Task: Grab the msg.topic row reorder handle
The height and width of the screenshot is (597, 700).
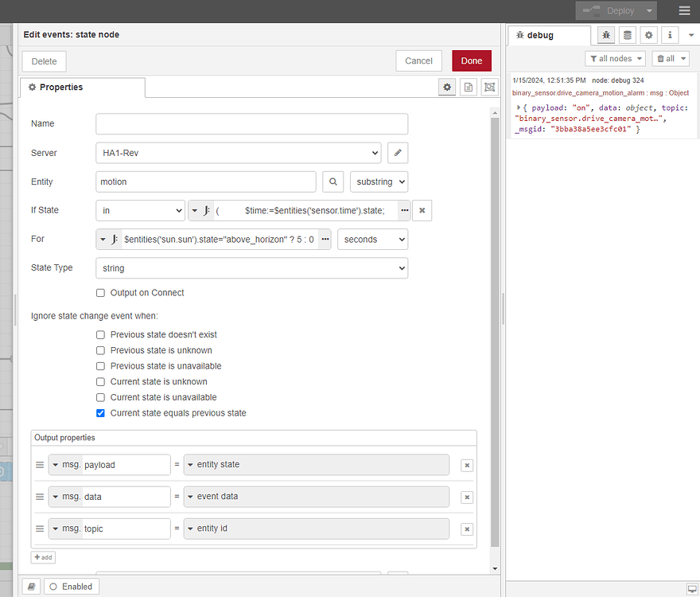Action: pyautogui.click(x=40, y=529)
